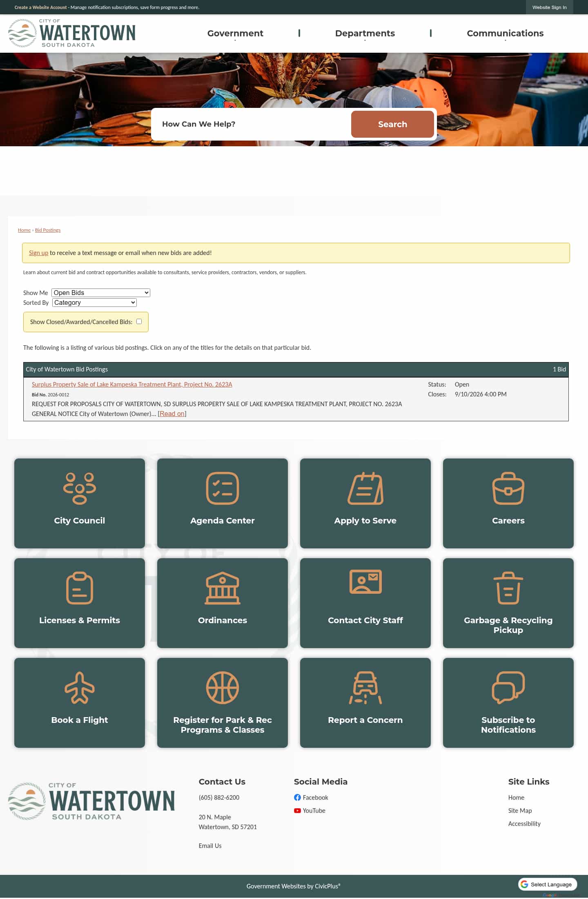Click the City Council tile label
This screenshot has height=899, width=588.
coord(80,521)
